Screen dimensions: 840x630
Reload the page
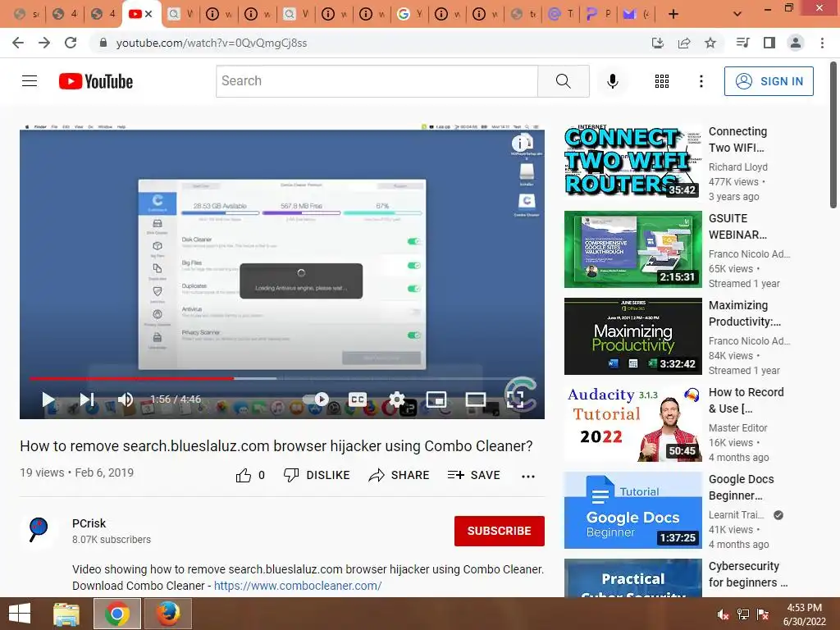[71, 43]
